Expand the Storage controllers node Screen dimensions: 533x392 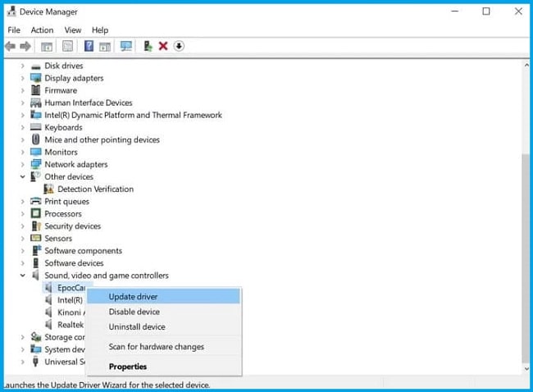[x=22, y=337]
